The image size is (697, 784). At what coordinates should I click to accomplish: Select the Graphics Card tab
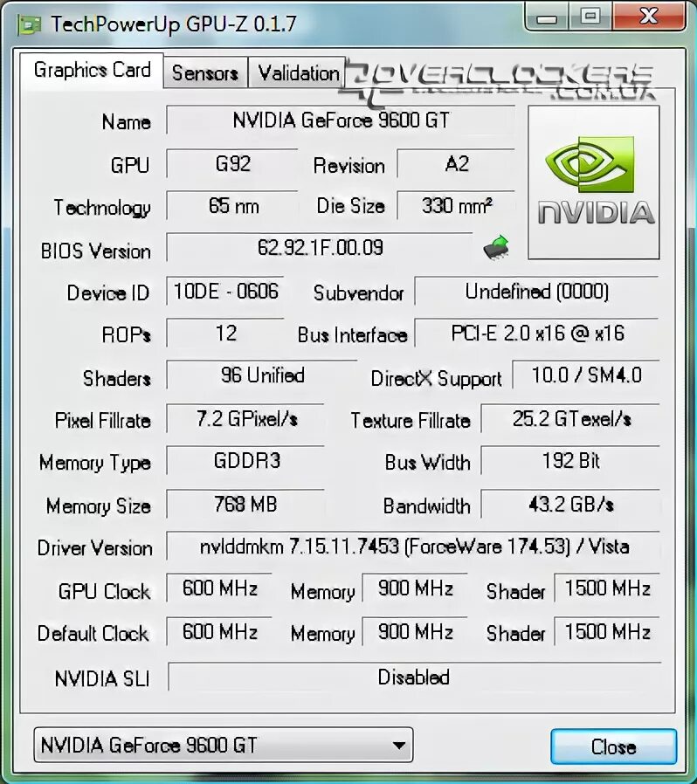(92, 71)
